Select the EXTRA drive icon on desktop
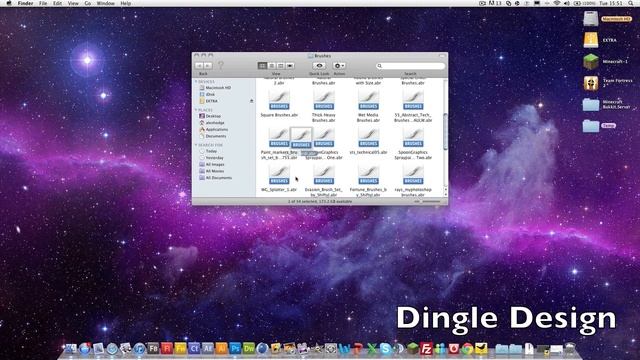The height and width of the screenshot is (360, 640). coord(591,40)
